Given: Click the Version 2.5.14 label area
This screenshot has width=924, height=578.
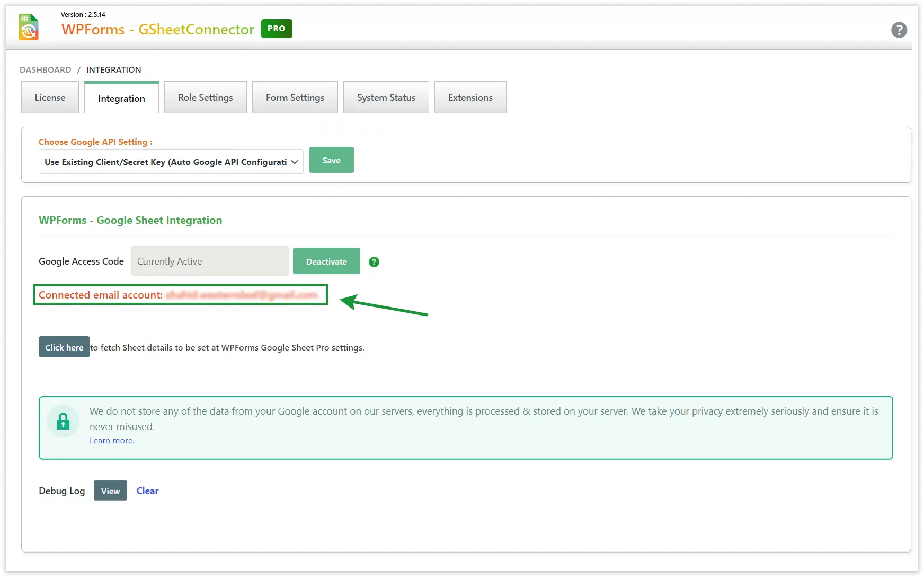Looking at the screenshot, I should [83, 14].
